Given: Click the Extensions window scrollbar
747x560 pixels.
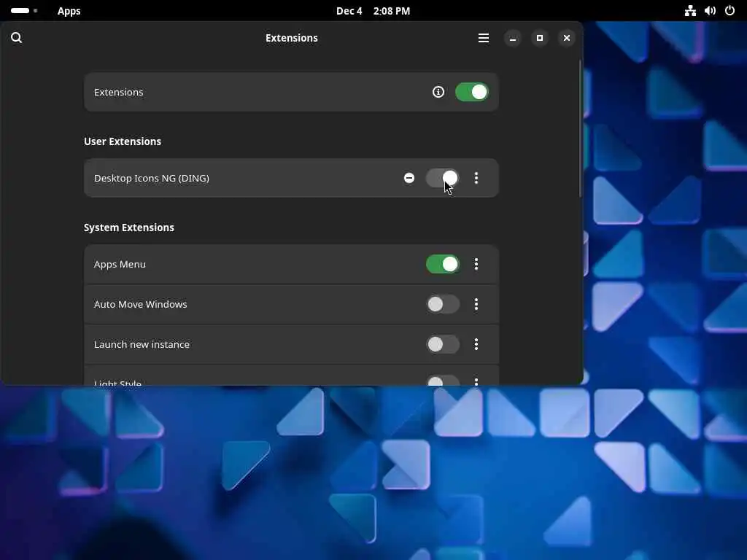Looking at the screenshot, I should pyautogui.click(x=580, y=128).
